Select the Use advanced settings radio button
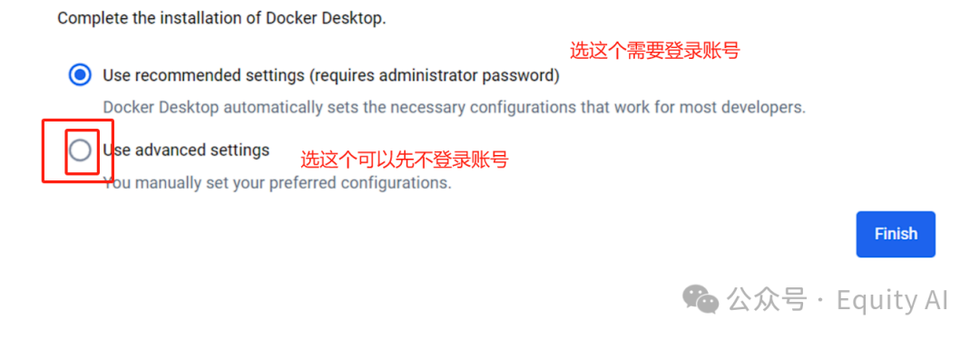The image size is (980, 339). 79,150
